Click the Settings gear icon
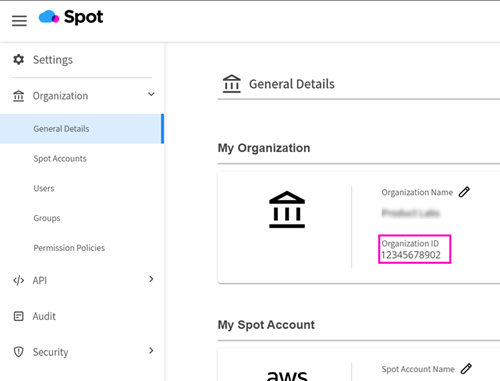The image size is (500, 381). click(x=18, y=60)
